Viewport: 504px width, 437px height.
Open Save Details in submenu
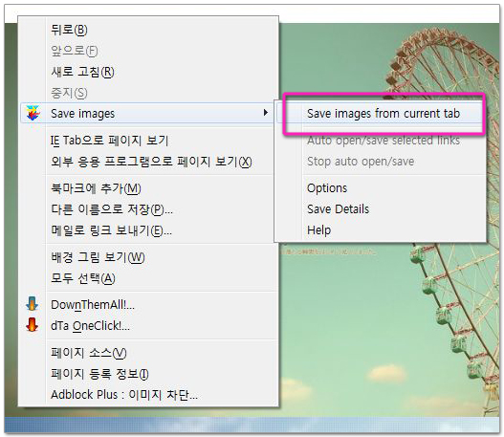click(380, 209)
